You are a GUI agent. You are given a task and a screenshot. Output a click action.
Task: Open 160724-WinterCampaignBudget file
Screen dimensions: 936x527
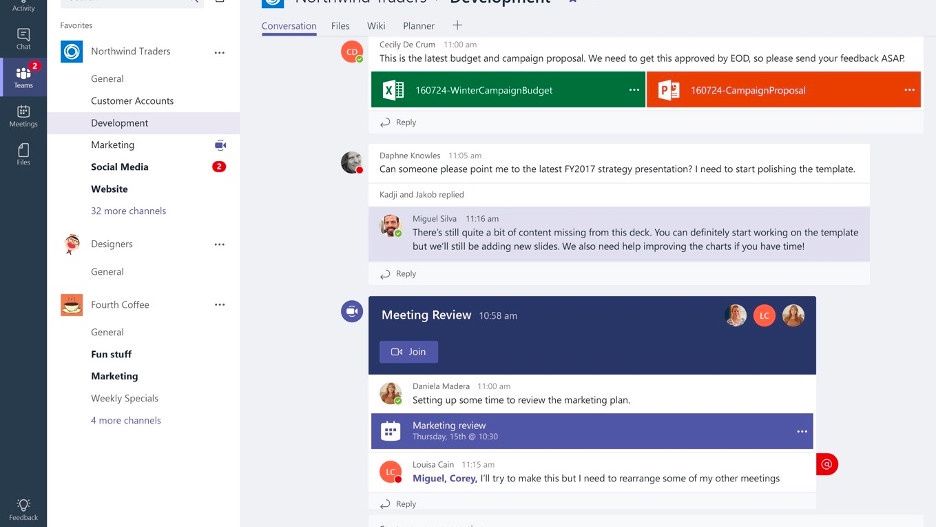tap(508, 90)
